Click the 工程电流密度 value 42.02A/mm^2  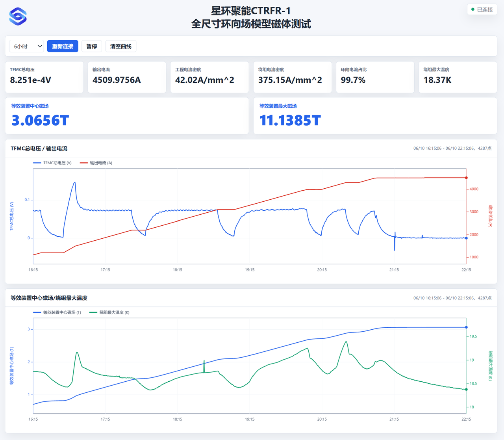[205, 80]
